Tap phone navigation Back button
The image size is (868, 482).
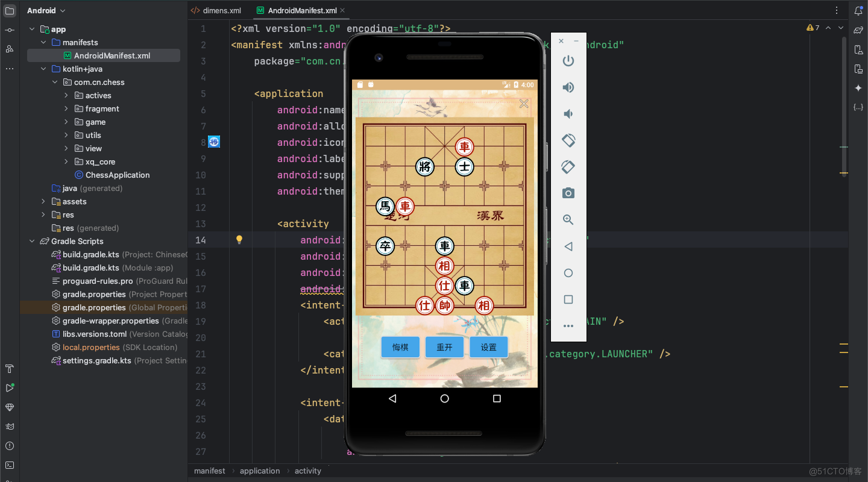click(x=392, y=398)
